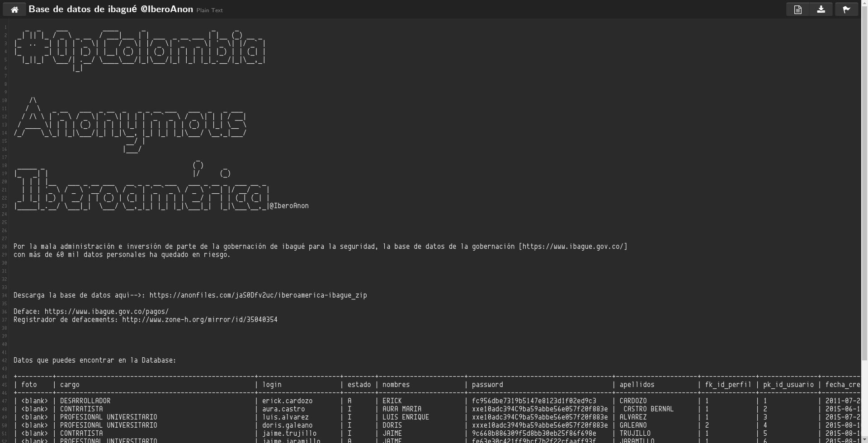Click the "pk_id_usuario" column header
Image resolution: width=868 pixels, height=443 pixels.
788,385
